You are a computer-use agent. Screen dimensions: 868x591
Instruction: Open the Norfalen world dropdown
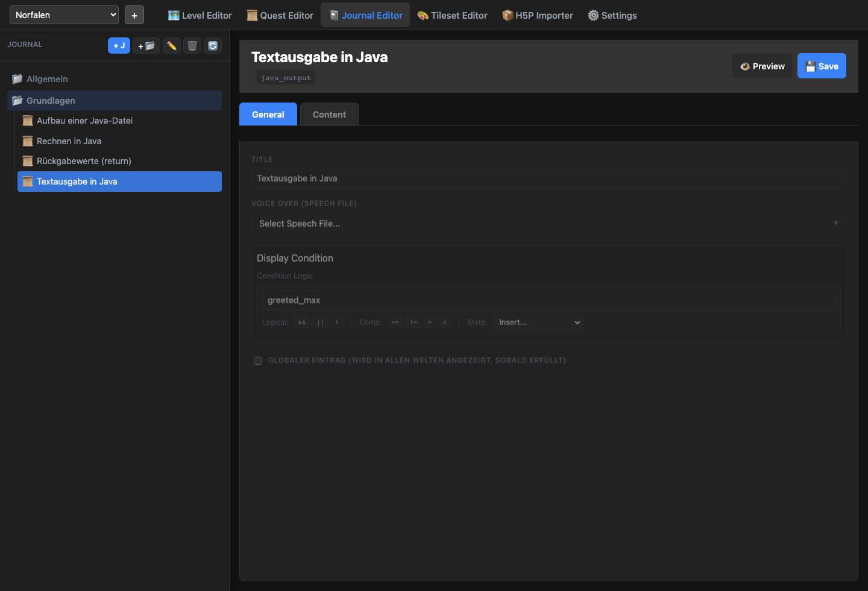click(x=64, y=15)
